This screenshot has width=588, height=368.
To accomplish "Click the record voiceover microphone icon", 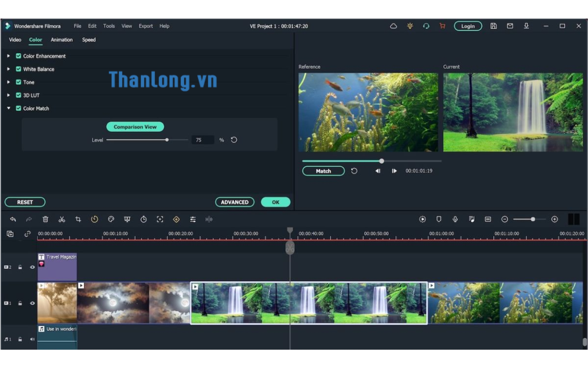I will click(x=455, y=219).
